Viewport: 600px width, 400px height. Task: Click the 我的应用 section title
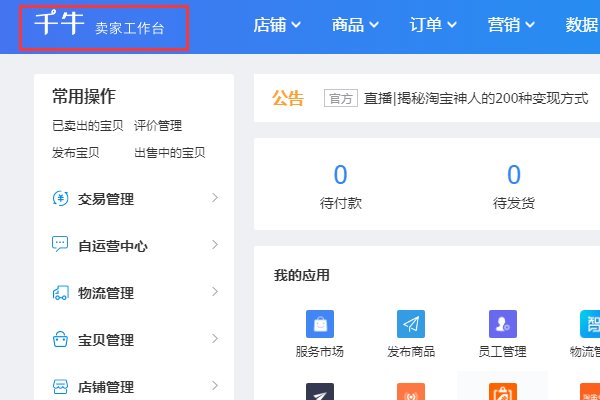302,275
